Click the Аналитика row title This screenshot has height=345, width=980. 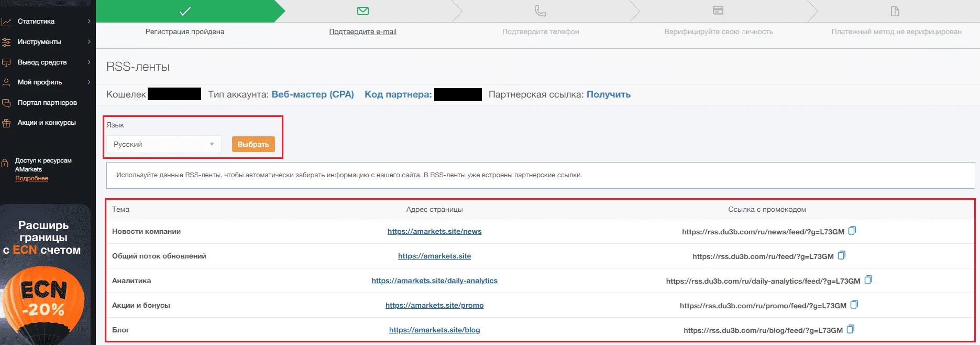click(131, 281)
